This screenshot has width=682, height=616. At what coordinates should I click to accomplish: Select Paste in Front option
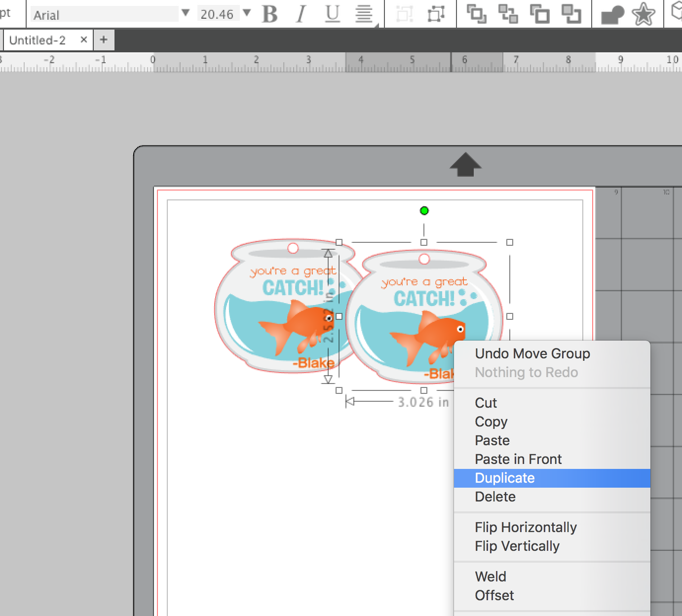coord(518,459)
